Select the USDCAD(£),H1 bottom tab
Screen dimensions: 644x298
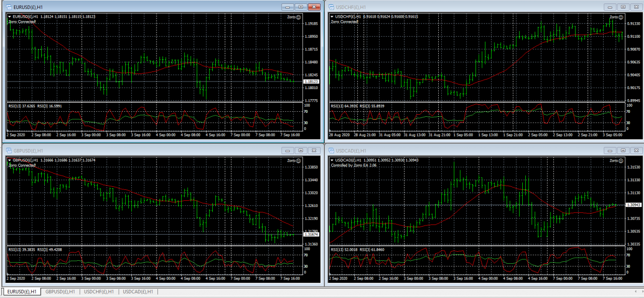pos(138,291)
